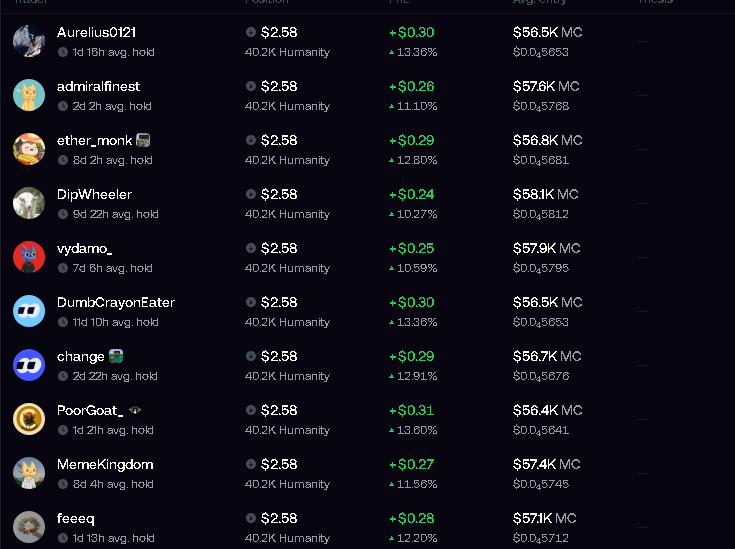The width and height of the screenshot is (735, 549).
Task: Select PnL value +$0.24
Action: tap(412, 194)
